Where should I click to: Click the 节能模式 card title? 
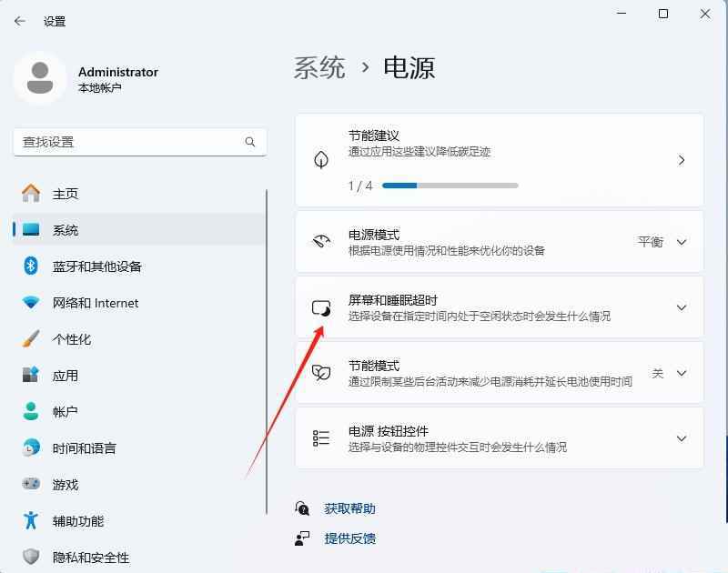point(374,366)
